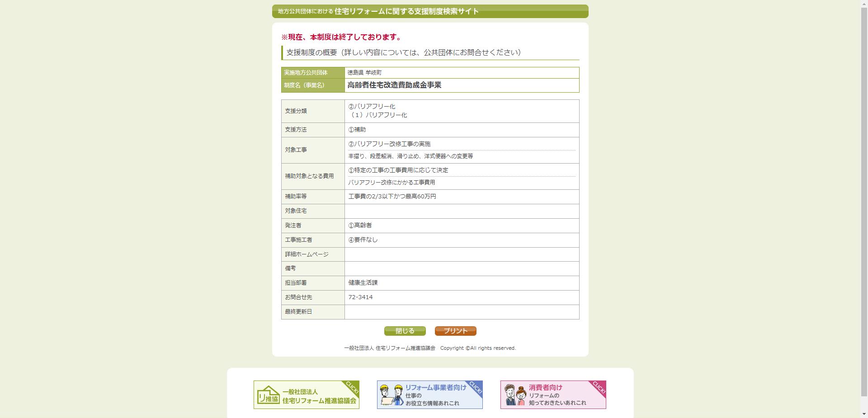The width and height of the screenshot is (868, 418).
Task: Click the CLICK! ribbon on 消費者向け banner
Action: (599, 387)
